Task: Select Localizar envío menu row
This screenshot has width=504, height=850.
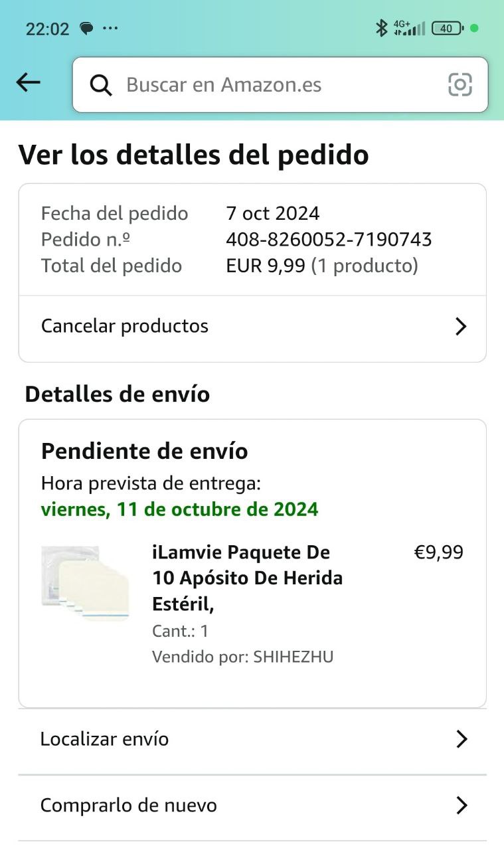Action: click(104, 739)
